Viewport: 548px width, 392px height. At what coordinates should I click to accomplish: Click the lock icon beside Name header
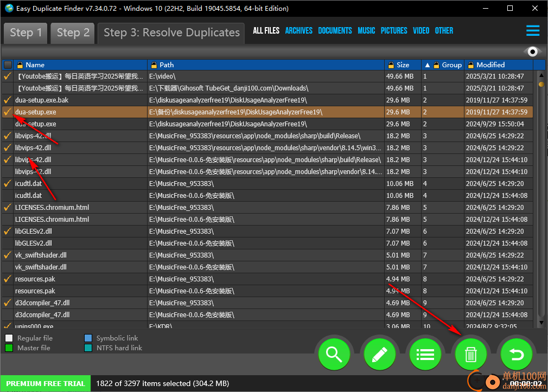click(x=20, y=65)
